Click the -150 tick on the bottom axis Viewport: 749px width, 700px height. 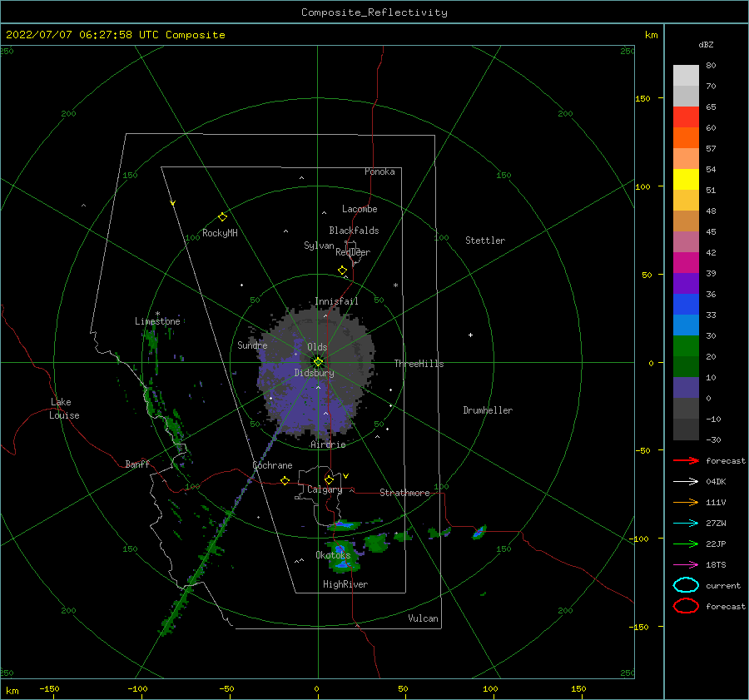(49, 688)
